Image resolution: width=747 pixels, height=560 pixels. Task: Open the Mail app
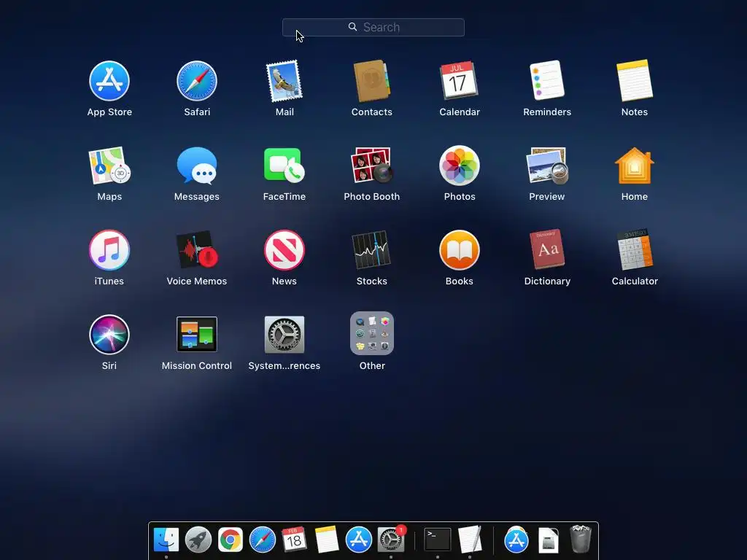(x=285, y=81)
